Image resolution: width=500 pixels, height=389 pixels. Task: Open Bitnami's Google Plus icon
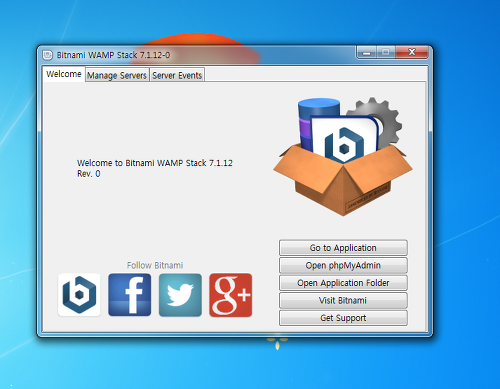click(x=231, y=295)
